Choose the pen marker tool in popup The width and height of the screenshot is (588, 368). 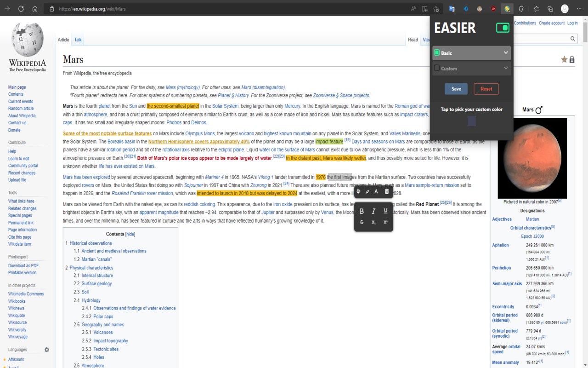(x=367, y=191)
